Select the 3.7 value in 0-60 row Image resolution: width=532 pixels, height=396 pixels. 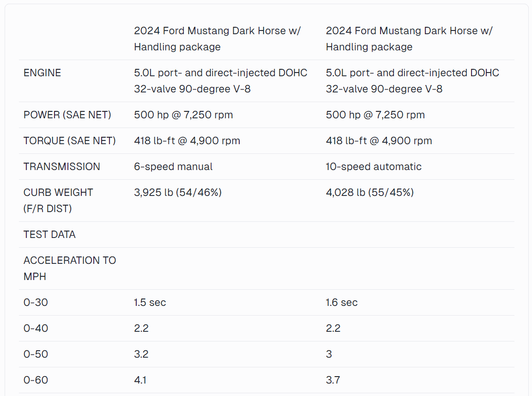tap(333, 380)
